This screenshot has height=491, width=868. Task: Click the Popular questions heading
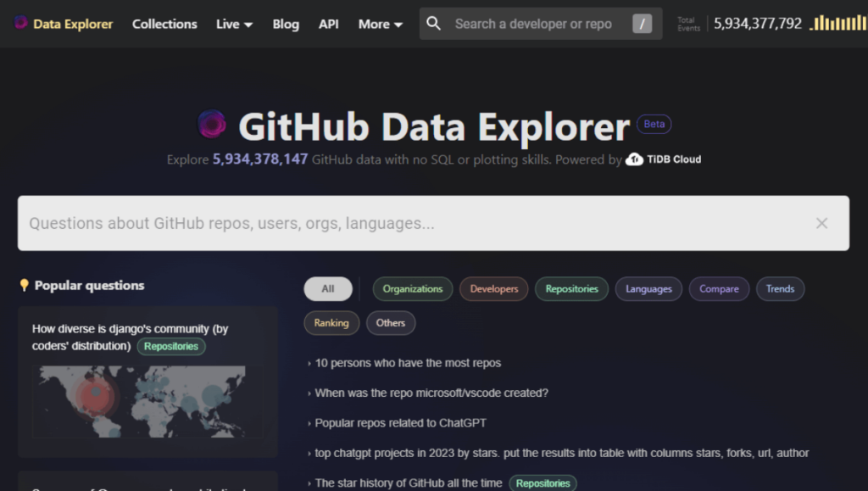tap(89, 285)
